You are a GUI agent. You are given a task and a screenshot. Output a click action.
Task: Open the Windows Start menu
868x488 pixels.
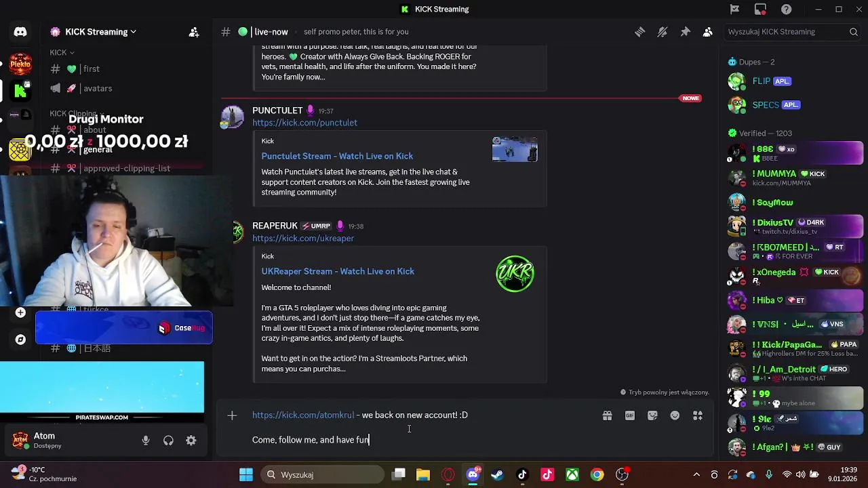(246, 474)
